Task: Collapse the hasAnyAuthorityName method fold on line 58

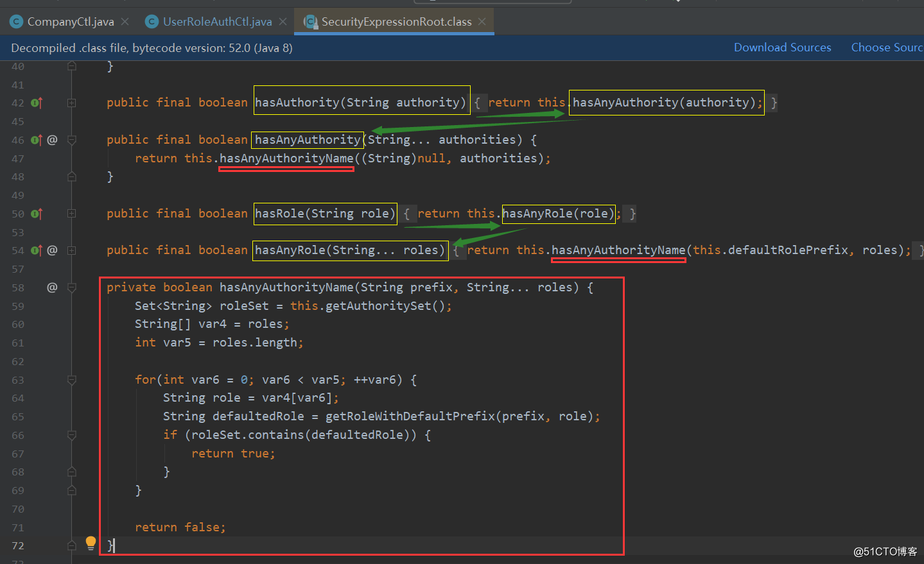Action: [72, 287]
